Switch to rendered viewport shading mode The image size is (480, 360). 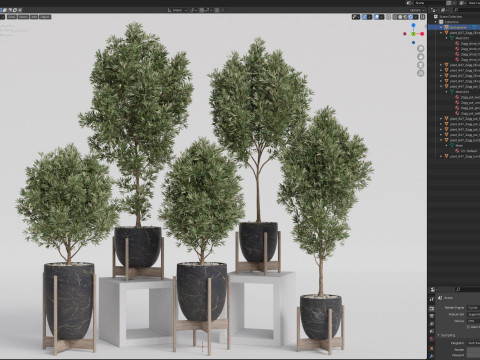pos(411,17)
